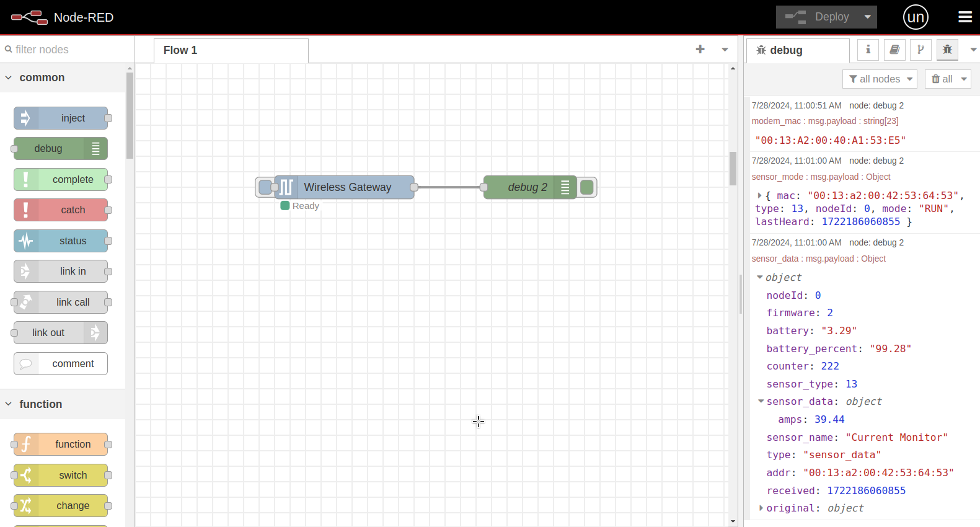Click the wire between Wireless Gateway and debug 2
The width and height of the screenshot is (980, 527).
pos(449,187)
